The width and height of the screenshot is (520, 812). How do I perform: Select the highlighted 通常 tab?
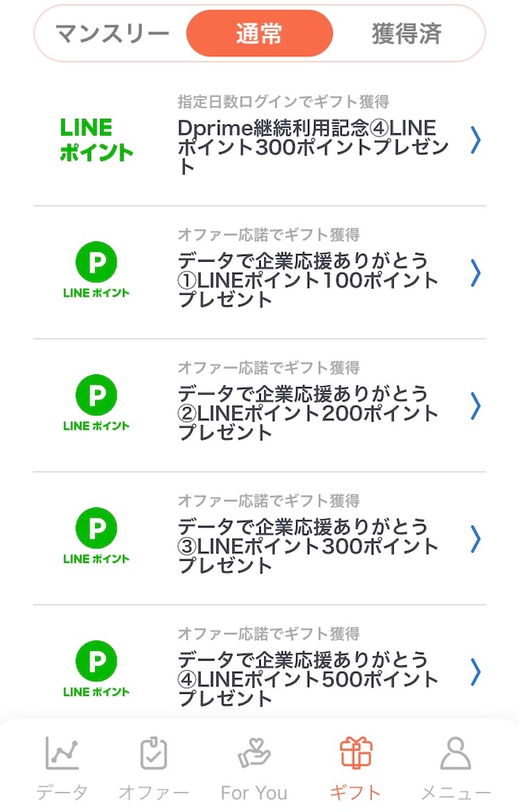coord(258,33)
